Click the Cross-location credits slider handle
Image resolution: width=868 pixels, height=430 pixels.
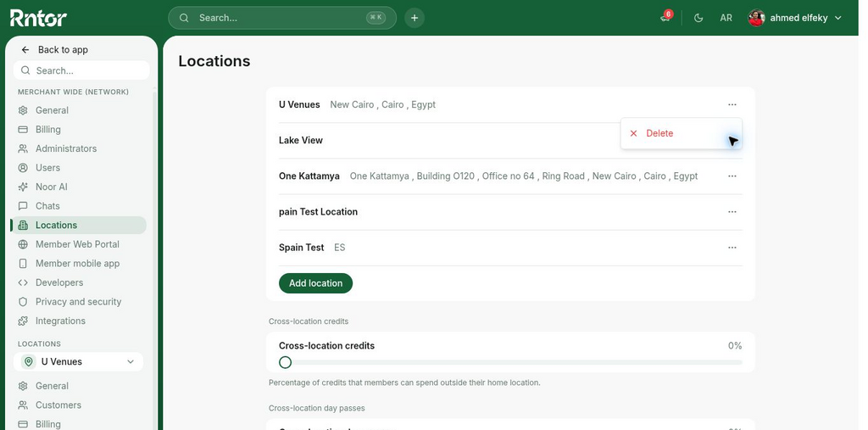(x=285, y=362)
